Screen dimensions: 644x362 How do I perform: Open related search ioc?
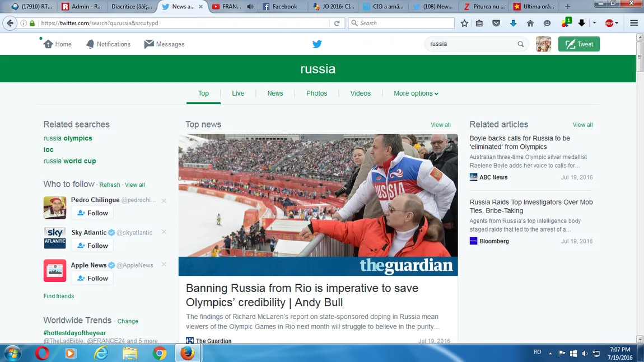point(49,150)
